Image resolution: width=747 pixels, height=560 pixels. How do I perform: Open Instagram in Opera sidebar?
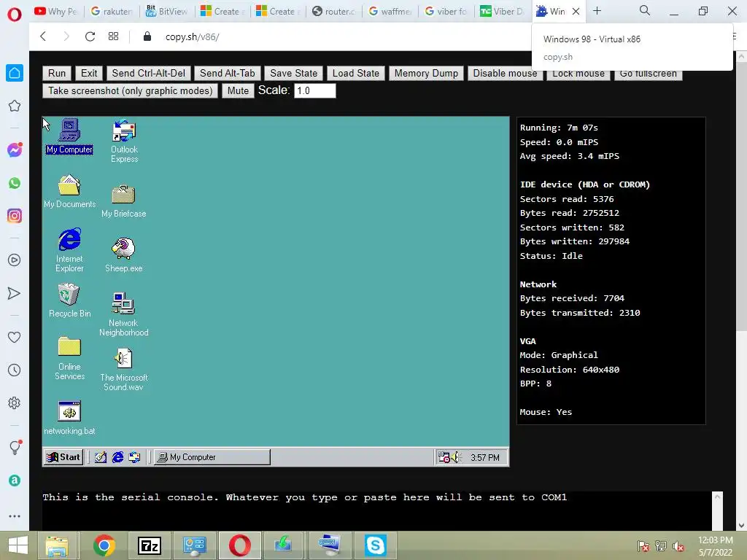pyautogui.click(x=15, y=216)
